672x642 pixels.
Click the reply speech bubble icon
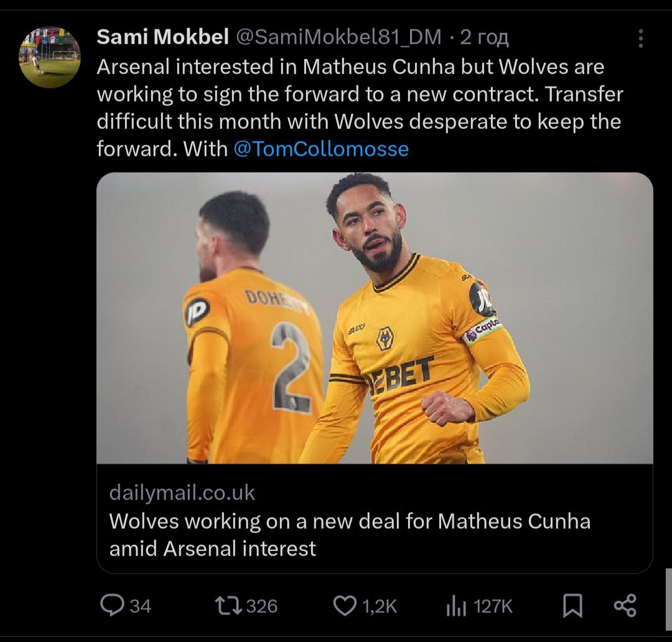(x=112, y=605)
